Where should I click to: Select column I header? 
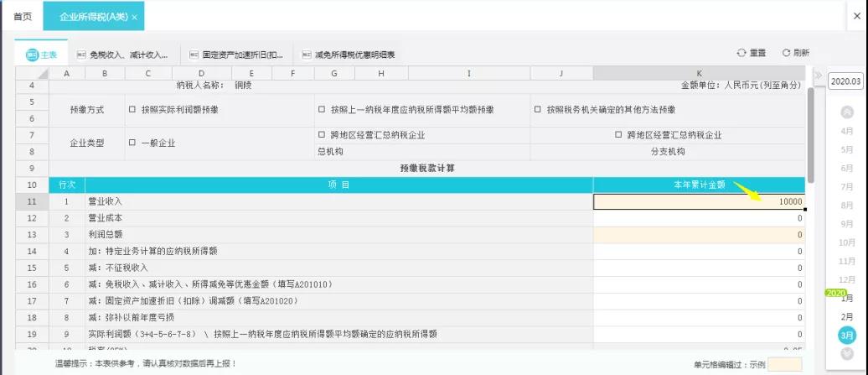tap(469, 73)
